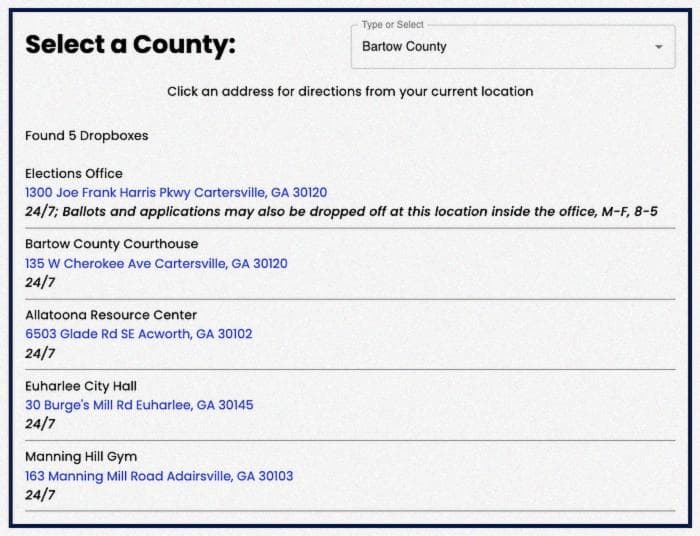The image size is (700, 536).
Task: Click the 'Type or Select' field label
Action: 392,25
